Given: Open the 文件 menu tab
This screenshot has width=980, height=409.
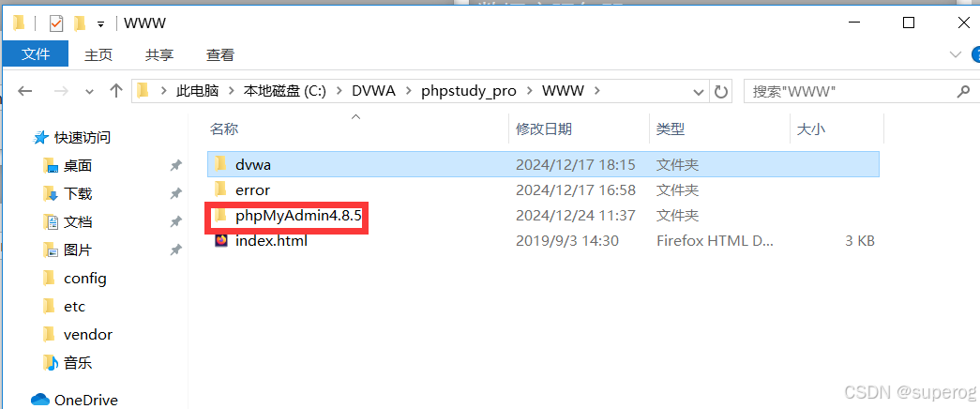Looking at the screenshot, I should 36,54.
